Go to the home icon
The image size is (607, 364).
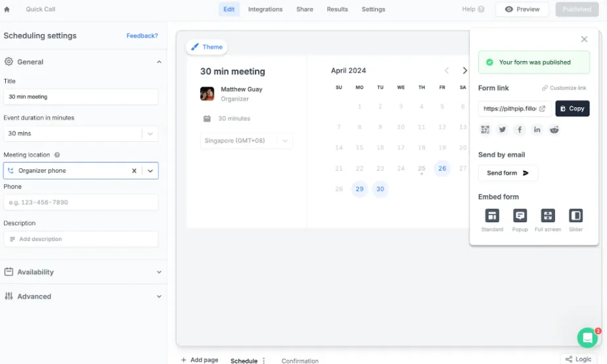point(7,9)
